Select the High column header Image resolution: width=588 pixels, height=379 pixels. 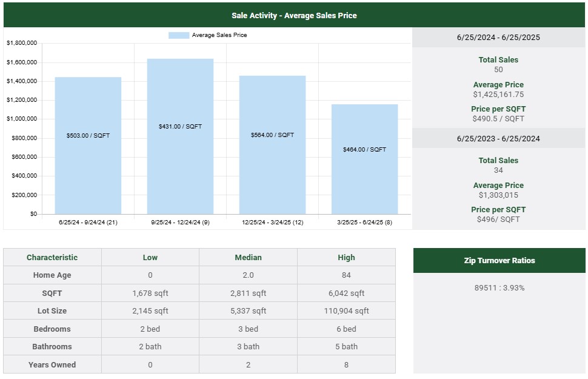tap(346, 257)
